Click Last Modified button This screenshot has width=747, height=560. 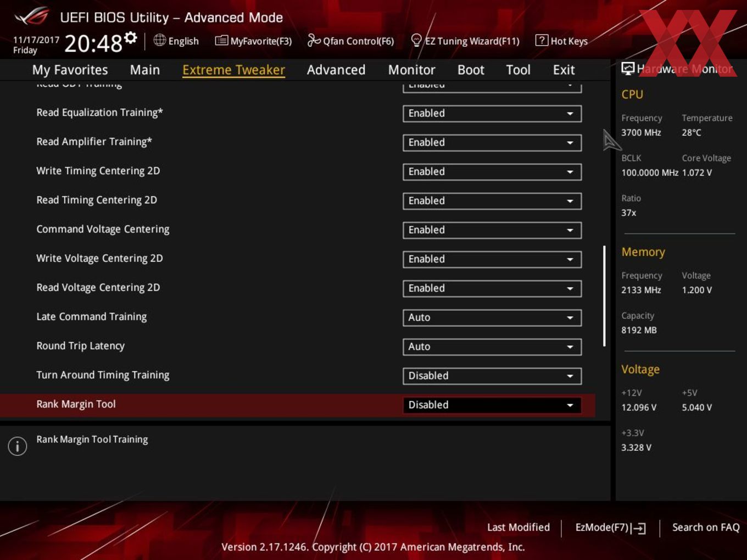point(518,527)
